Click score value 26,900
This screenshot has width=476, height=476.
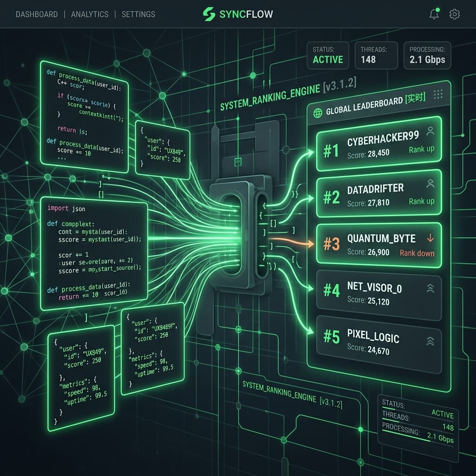[378, 252]
